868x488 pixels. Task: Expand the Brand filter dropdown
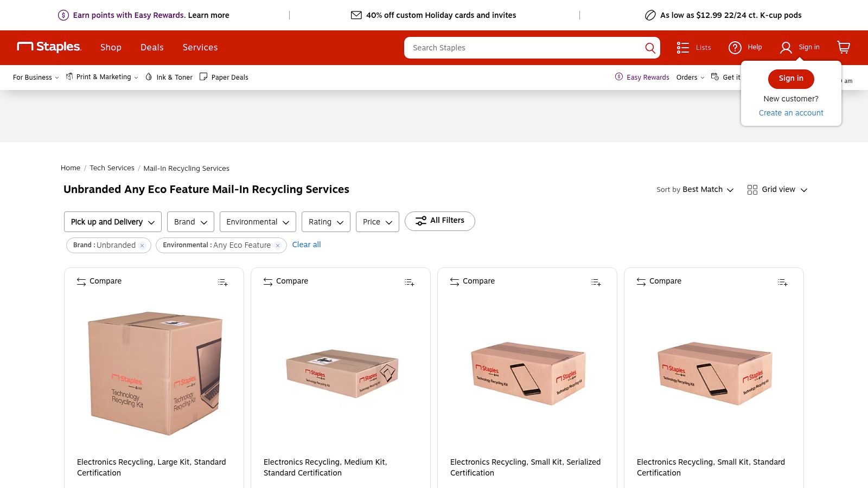(x=190, y=222)
